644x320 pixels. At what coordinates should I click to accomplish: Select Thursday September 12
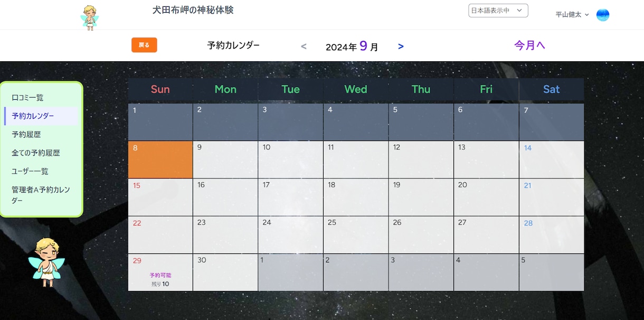coord(421,159)
